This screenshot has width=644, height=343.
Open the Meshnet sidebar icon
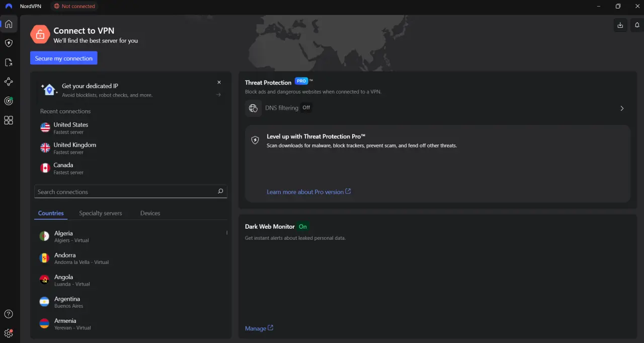pyautogui.click(x=9, y=82)
